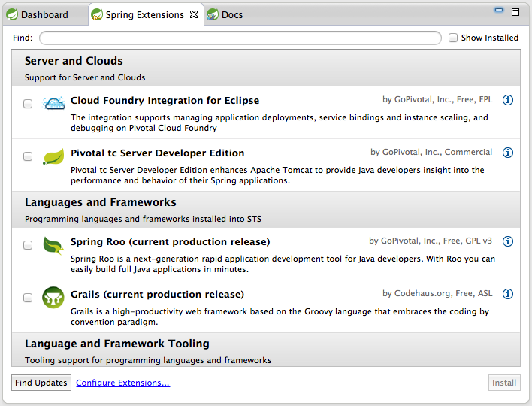Minimize the editor view panel

tap(499, 10)
